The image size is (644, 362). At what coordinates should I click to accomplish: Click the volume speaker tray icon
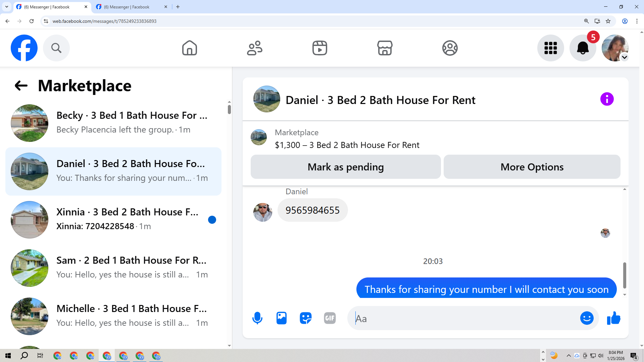click(x=601, y=356)
